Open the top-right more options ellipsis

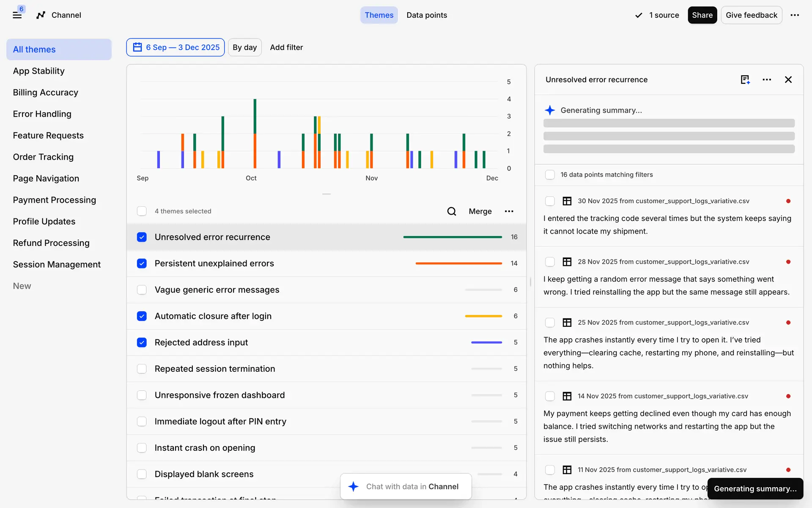coord(795,15)
